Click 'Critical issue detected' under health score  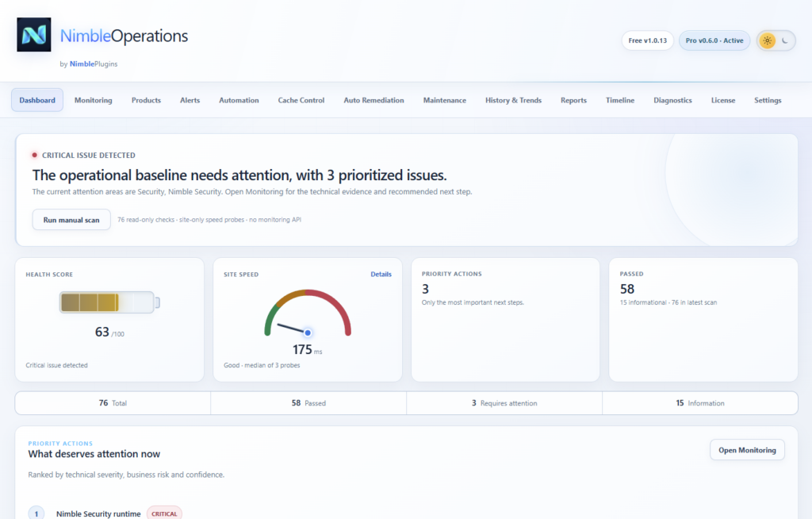(x=57, y=365)
